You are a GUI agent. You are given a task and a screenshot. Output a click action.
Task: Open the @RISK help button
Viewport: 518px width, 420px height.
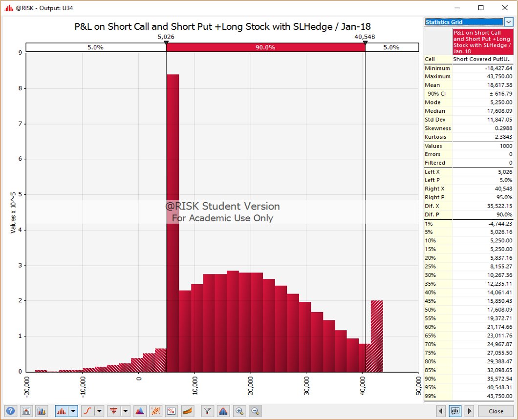coord(10,411)
